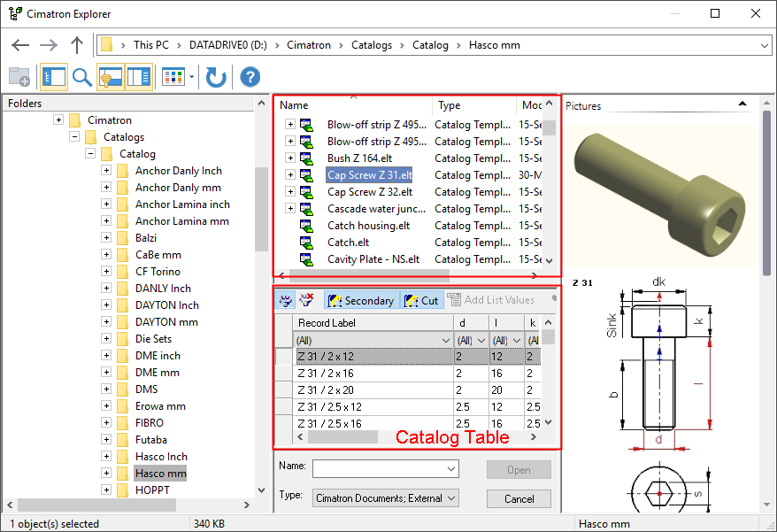Toggle the Secondary button
The width and height of the screenshot is (777, 532).
[x=362, y=300]
